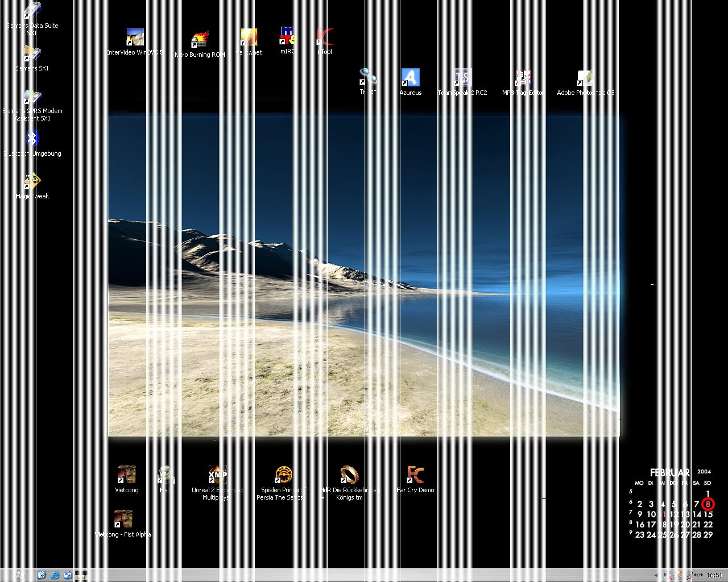The height and width of the screenshot is (582, 728).
Task: Launch the MP3-Tag-Editor shortcut
Action: [523, 78]
